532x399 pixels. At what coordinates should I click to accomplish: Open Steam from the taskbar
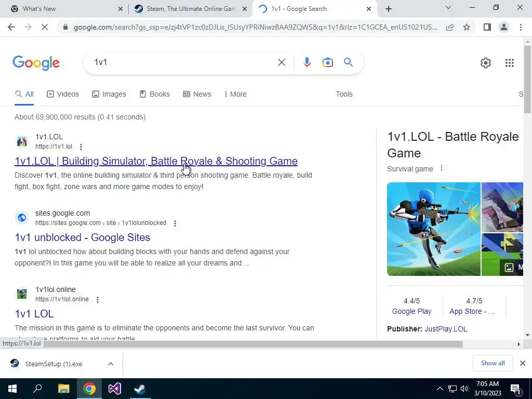pos(140,389)
